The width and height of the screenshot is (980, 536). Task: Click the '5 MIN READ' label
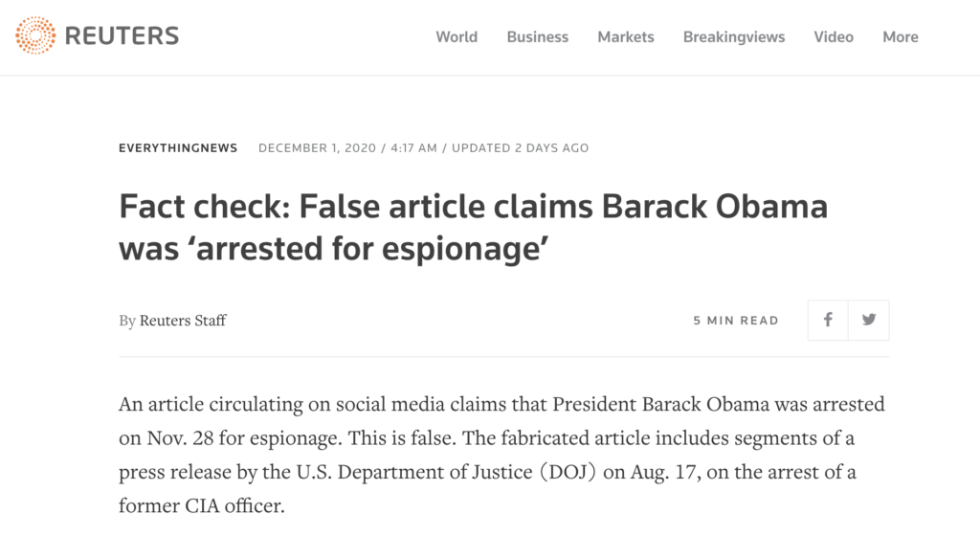pos(736,321)
